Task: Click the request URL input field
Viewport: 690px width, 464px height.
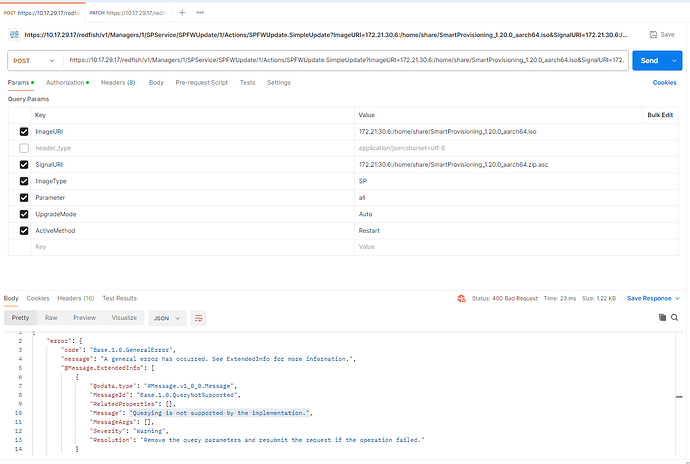Action: 345,60
